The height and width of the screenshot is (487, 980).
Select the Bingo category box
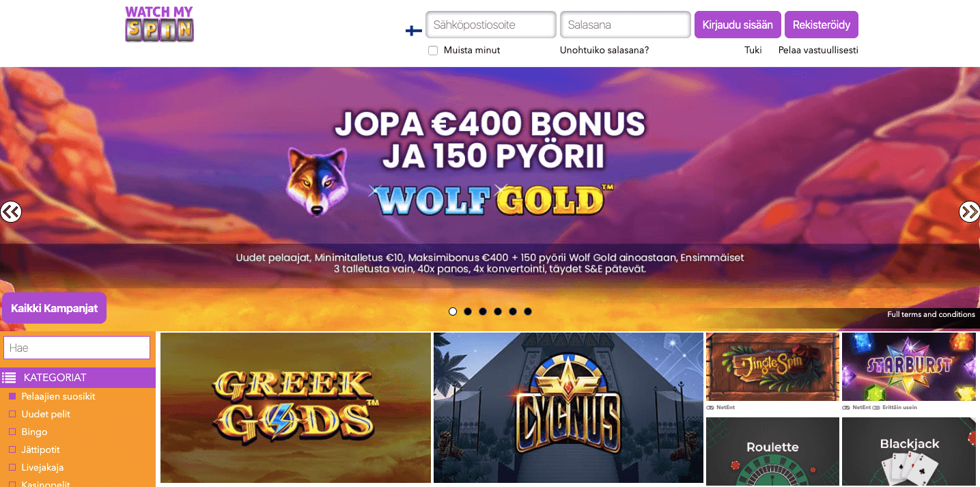click(x=12, y=432)
